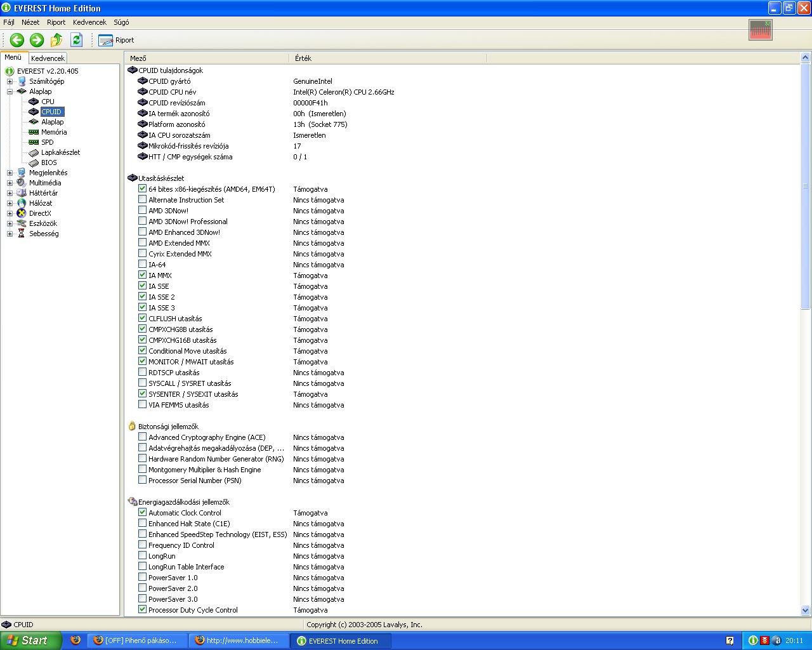Open the Windows Start menu
The height and width of the screenshot is (650, 812).
click(31, 640)
